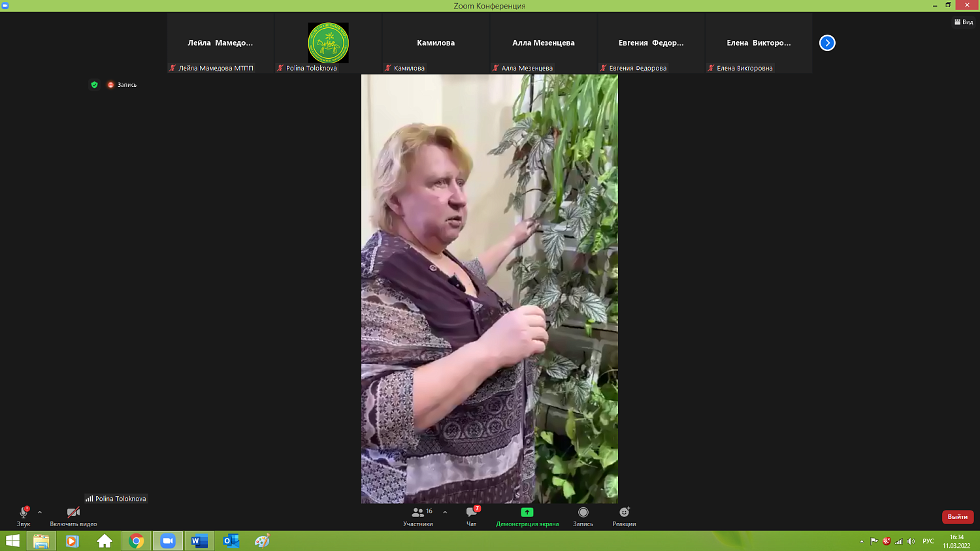
Task: Click the Zoom Конференция title text
Action: click(x=489, y=6)
